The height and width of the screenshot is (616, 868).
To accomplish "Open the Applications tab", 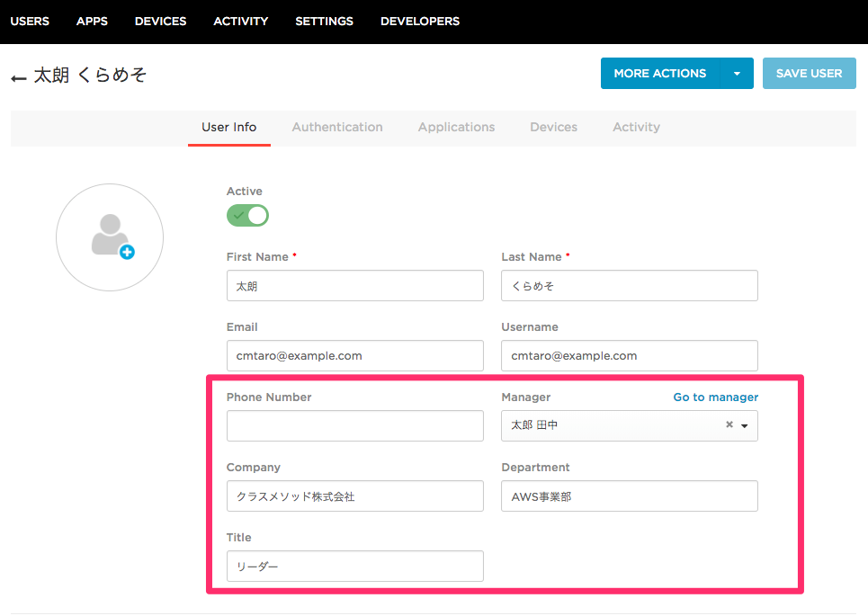I will point(456,127).
